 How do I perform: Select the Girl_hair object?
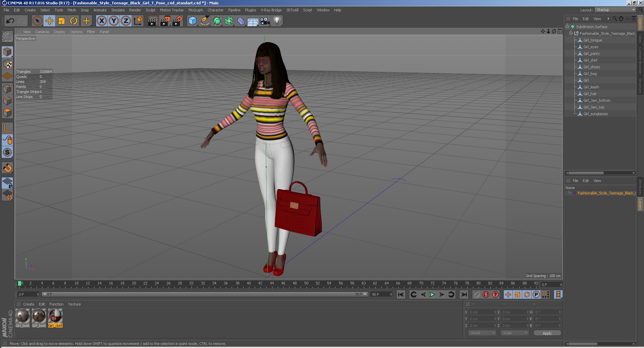[x=590, y=94]
